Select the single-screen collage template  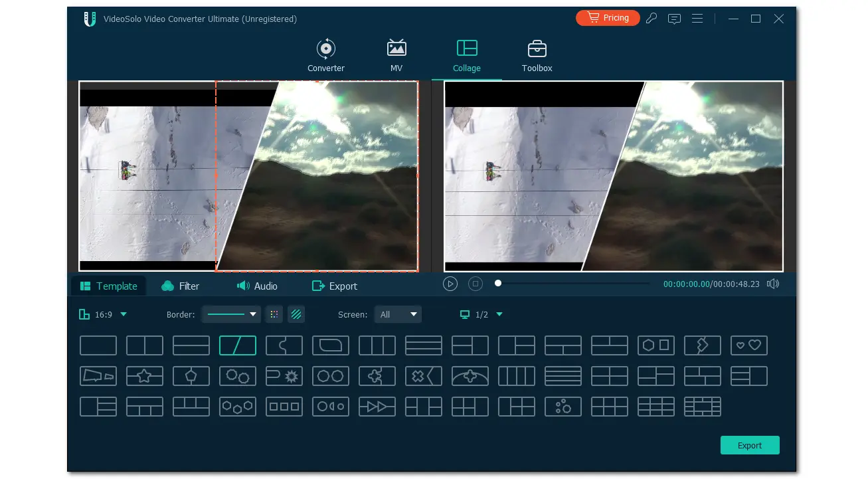point(98,345)
